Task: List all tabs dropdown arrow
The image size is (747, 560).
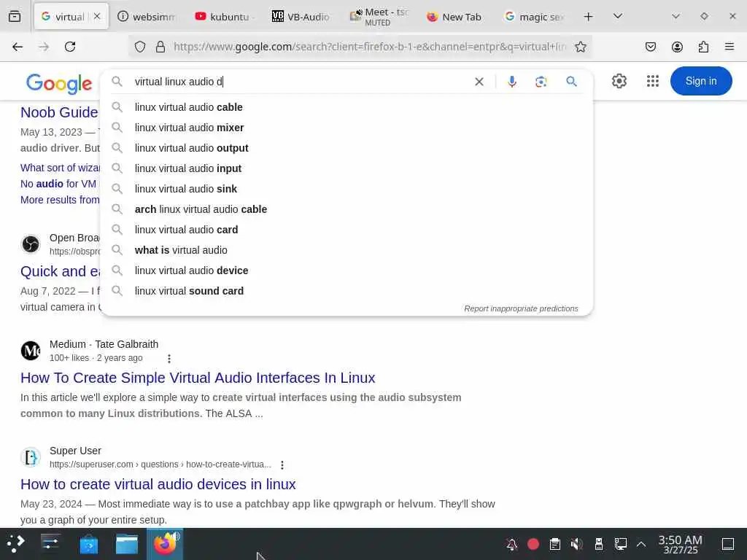Action: [618, 17]
